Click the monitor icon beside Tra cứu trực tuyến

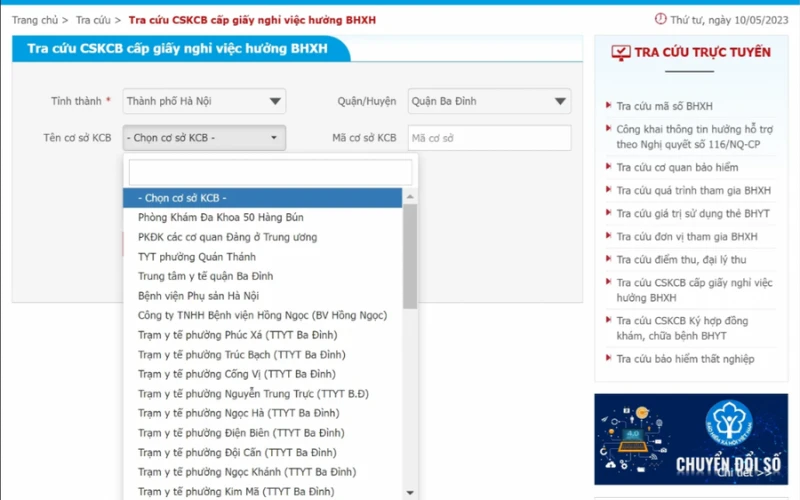(x=620, y=52)
